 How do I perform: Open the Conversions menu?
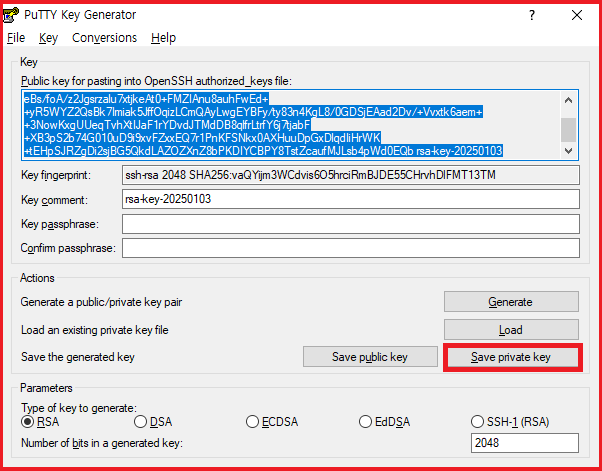point(104,38)
